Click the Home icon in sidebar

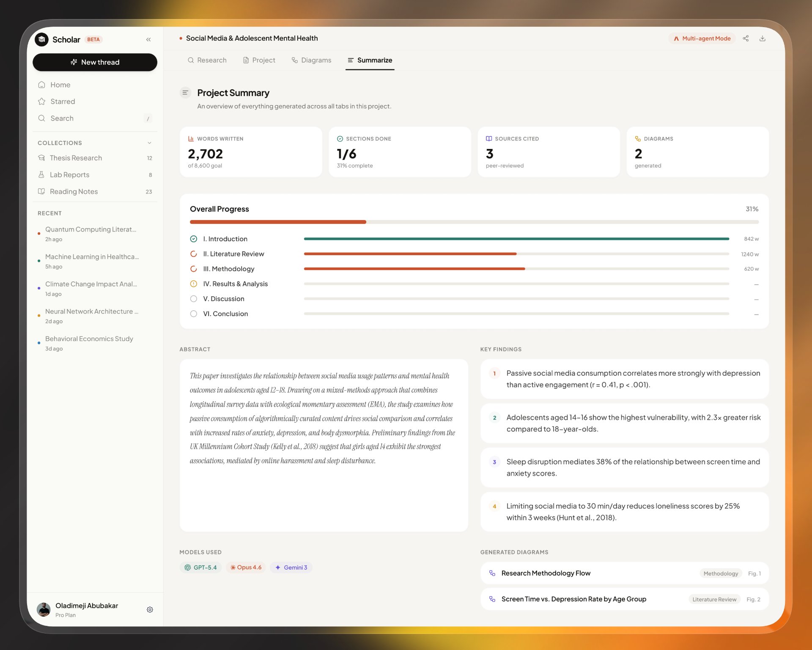tap(41, 85)
